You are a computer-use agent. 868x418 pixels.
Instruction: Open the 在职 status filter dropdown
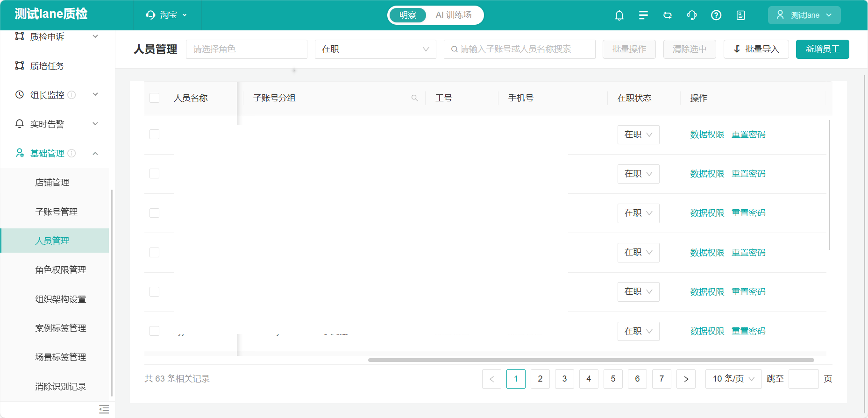pyautogui.click(x=376, y=49)
